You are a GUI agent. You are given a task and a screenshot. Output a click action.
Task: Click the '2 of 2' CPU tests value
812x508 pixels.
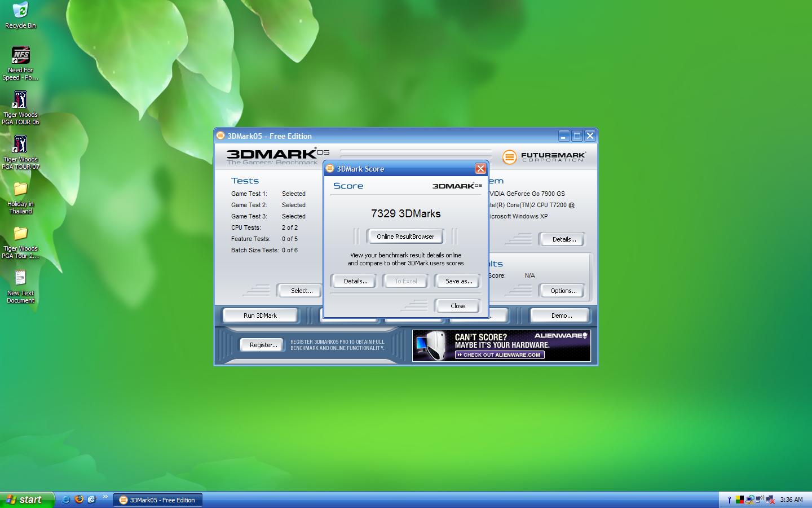[x=290, y=227]
